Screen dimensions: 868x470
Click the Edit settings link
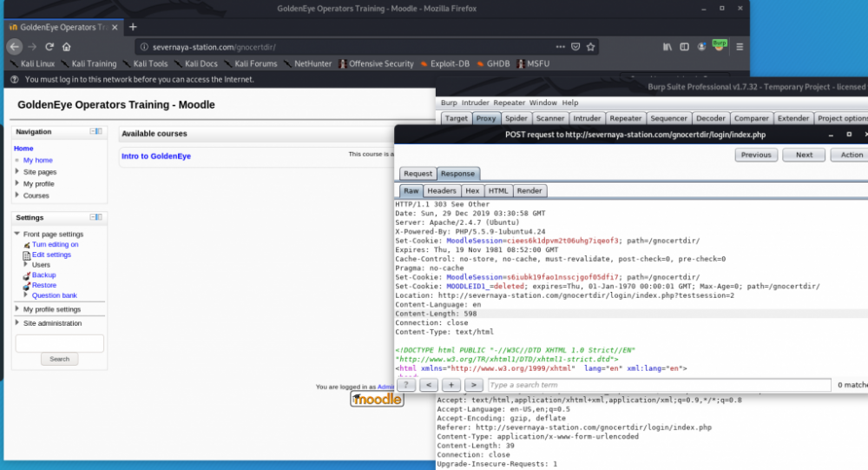[51, 255]
